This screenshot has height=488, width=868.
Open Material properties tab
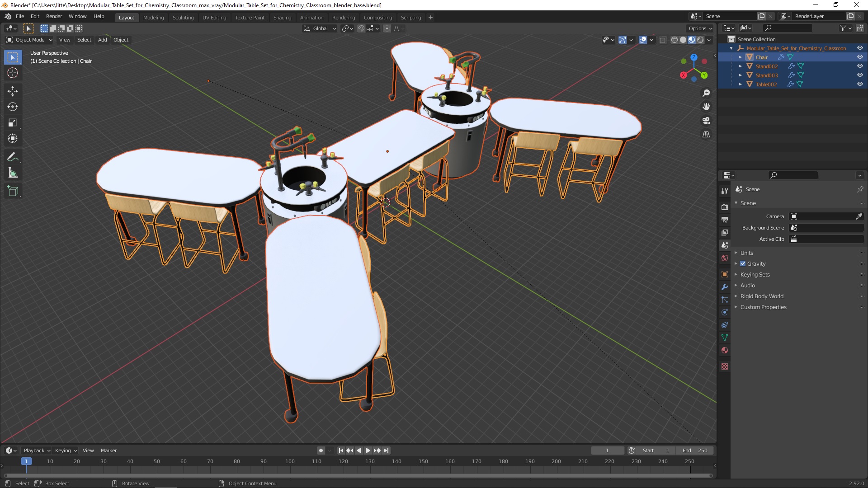pos(725,350)
